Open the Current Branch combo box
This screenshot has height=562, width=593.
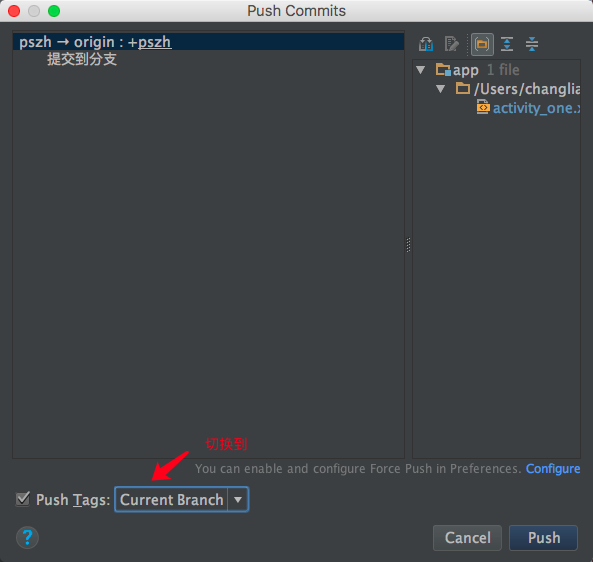[x=182, y=500]
